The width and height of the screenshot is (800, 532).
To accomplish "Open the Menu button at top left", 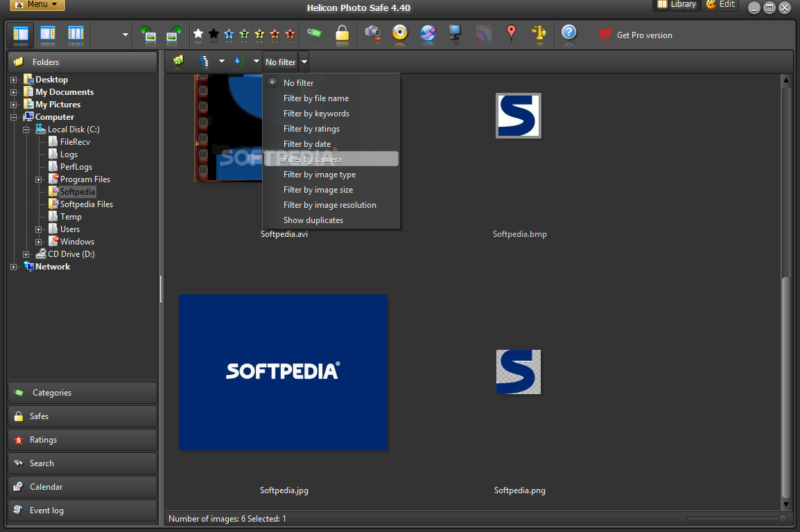I will click(x=37, y=5).
